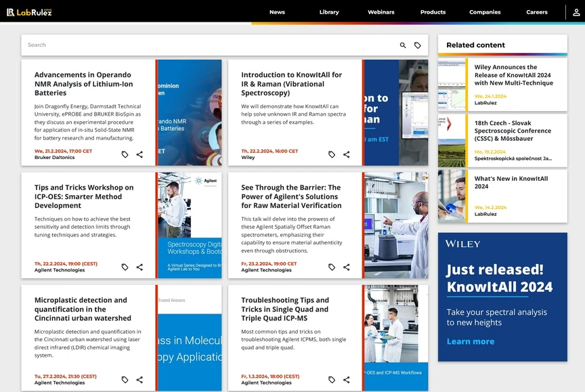The height and width of the screenshot is (392, 585).
Task: Click Agilent Technologies under Microplastic detection
Action: click(x=60, y=383)
